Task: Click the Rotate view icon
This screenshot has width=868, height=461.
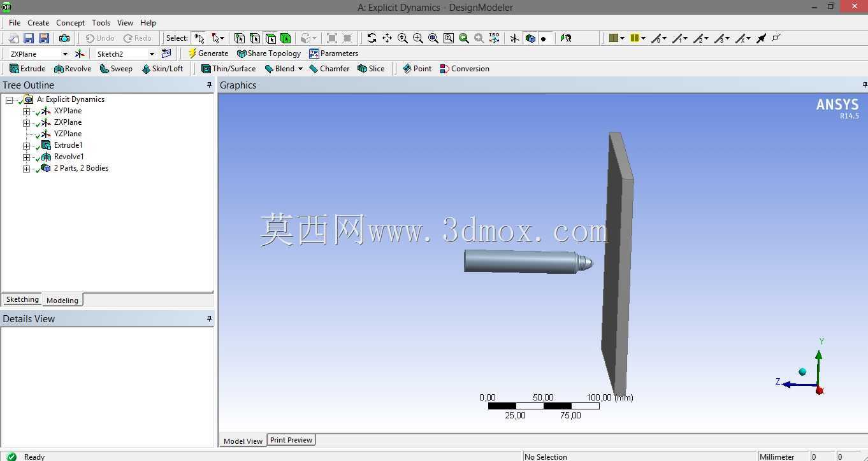Action: coord(372,38)
